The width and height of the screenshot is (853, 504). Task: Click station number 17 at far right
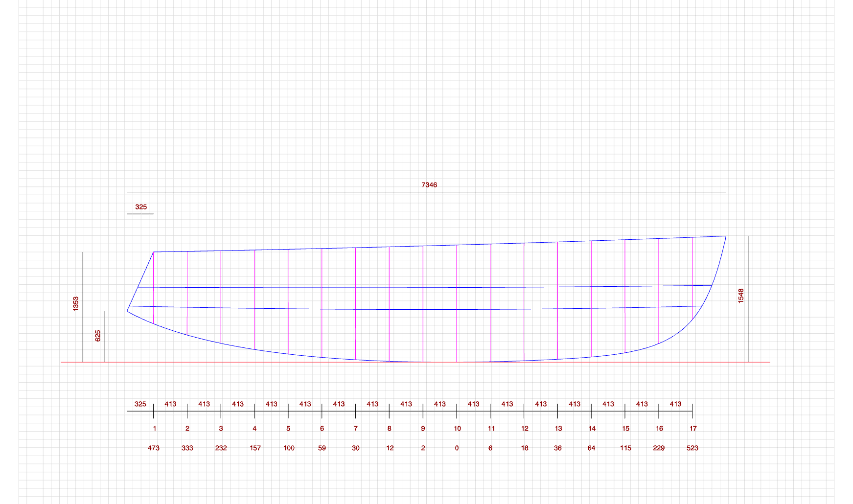[x=693, y=428]
